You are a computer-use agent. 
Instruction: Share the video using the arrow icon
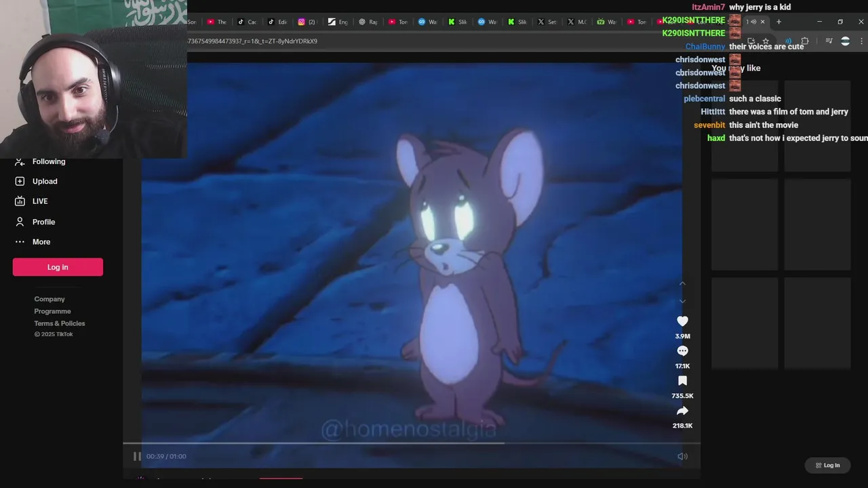682,411
